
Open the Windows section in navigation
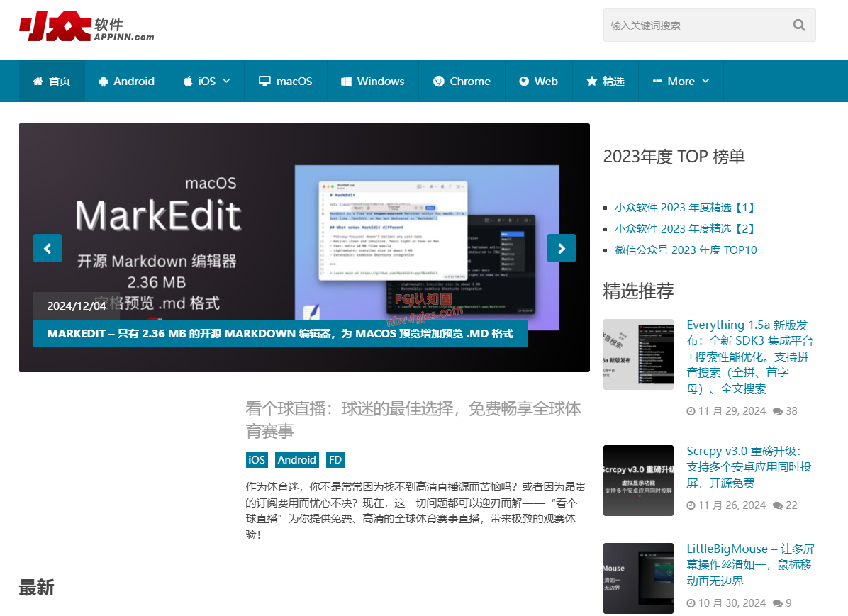[372, 82]
